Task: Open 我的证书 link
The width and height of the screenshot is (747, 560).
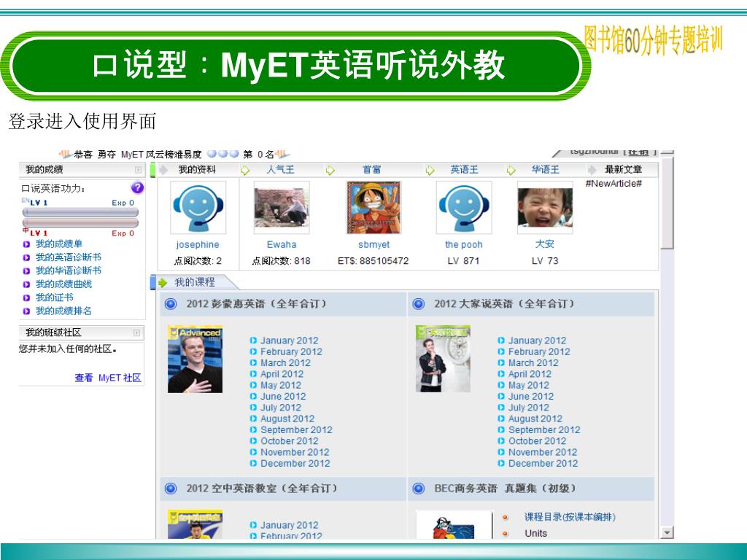Action: pyautogui.click(x=54, y=297)
